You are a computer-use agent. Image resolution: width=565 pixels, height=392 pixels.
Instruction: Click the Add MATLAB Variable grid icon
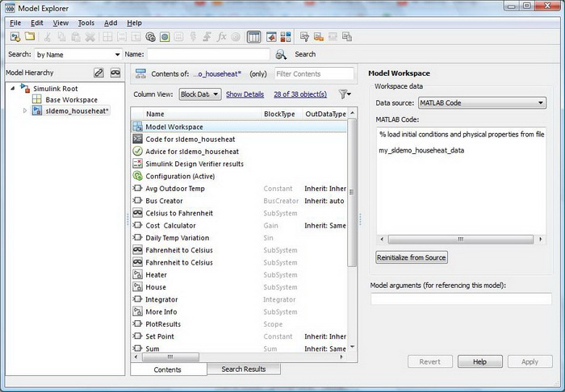click(x=107, y=37)
